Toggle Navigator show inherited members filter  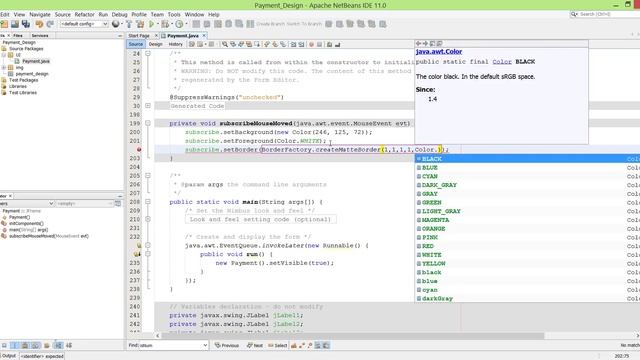tap(4, 345)
